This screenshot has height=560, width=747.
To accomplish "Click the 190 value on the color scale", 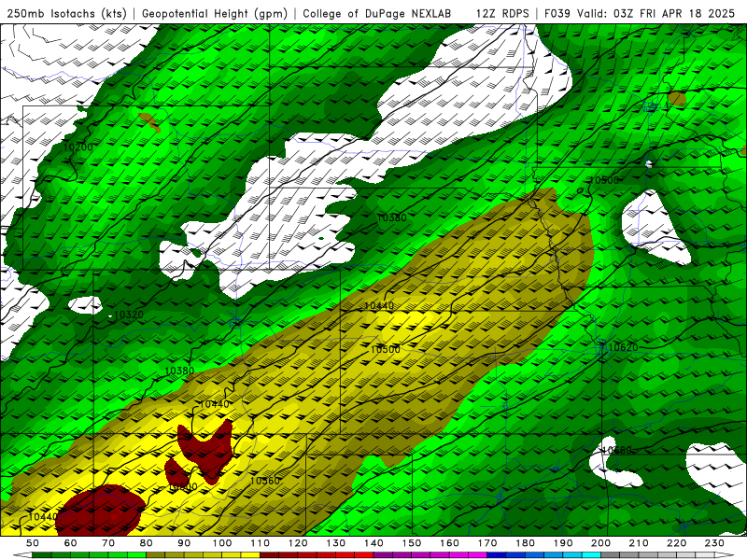I will click(x=563, y=543).
